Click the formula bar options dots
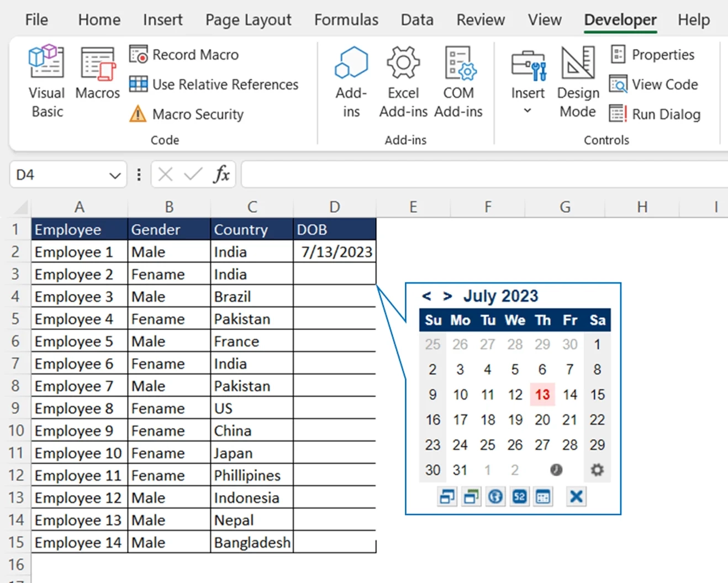The width and height of the screenshot is (728, 583). (x=139, y=175)
